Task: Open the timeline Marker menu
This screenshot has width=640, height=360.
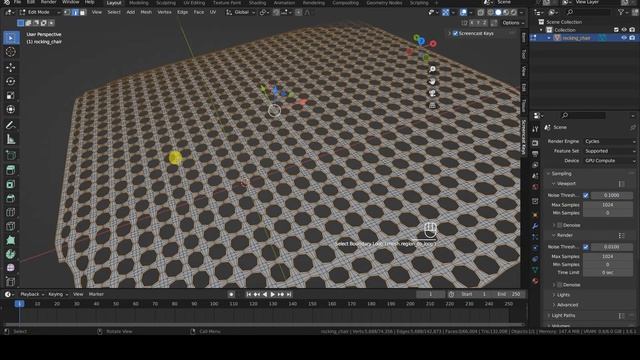Action: point(96,294)
